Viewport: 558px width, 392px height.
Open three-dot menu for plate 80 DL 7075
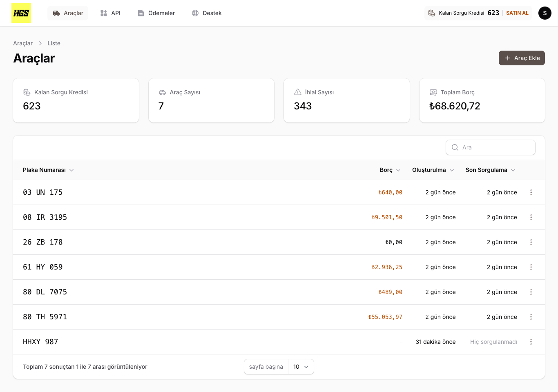(x=531, y=292)
